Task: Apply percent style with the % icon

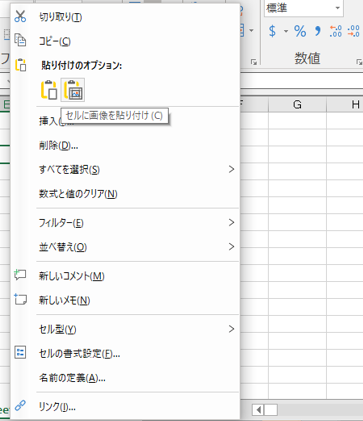Action: click(x=300, y=31)
